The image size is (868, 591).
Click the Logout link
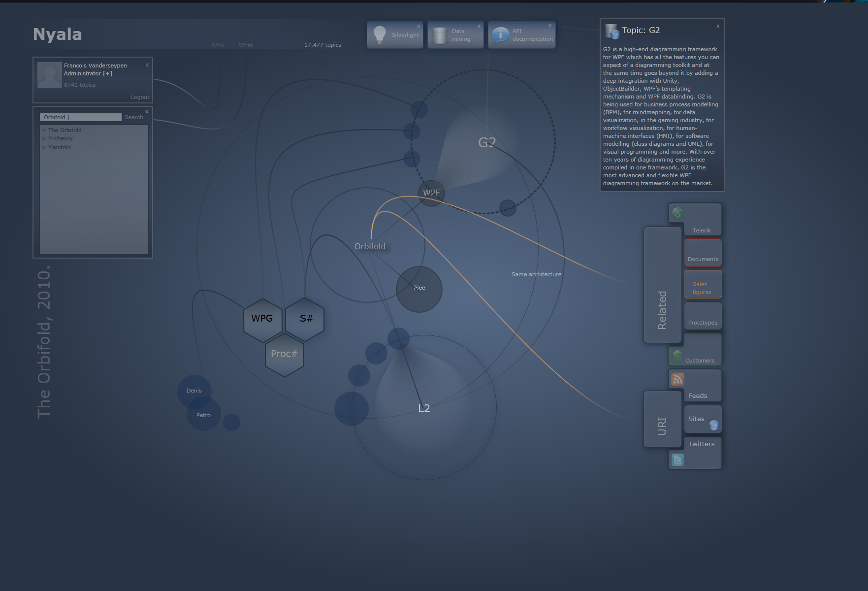140,97
